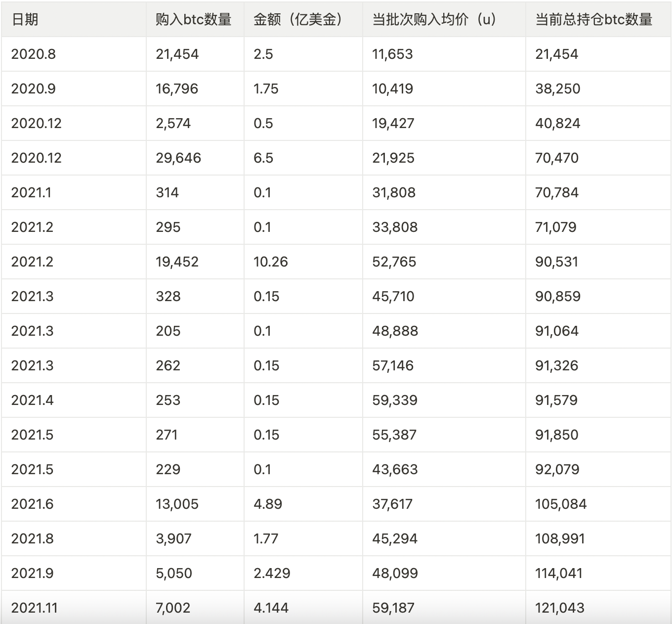
Task: Click the 日期 column header
Action: click(x=25, y=19)
